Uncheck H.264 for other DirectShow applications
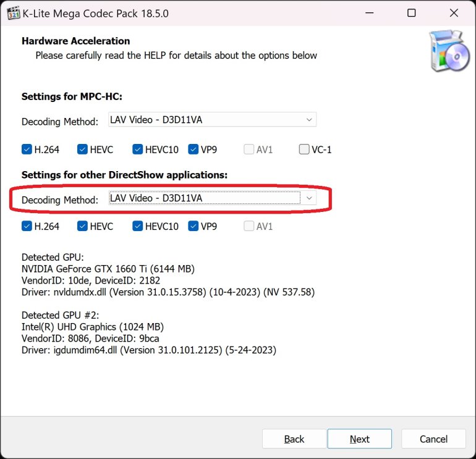This screenshot has width=476, height=459. pos(27,226)
